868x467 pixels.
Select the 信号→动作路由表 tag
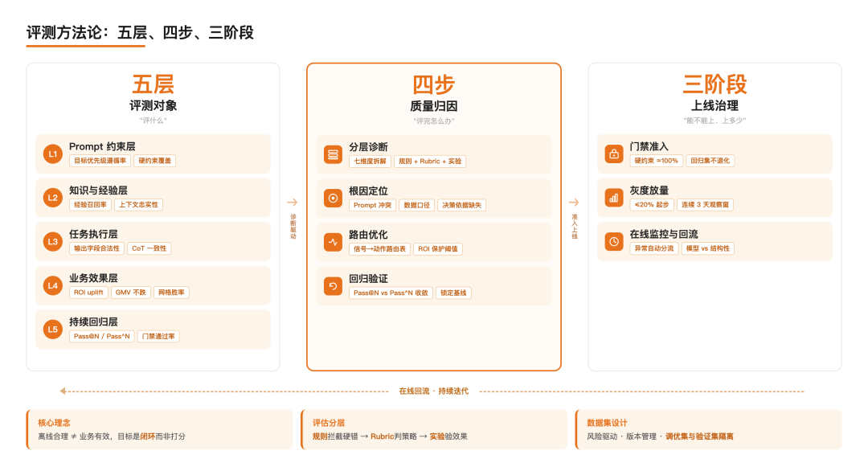379,249
